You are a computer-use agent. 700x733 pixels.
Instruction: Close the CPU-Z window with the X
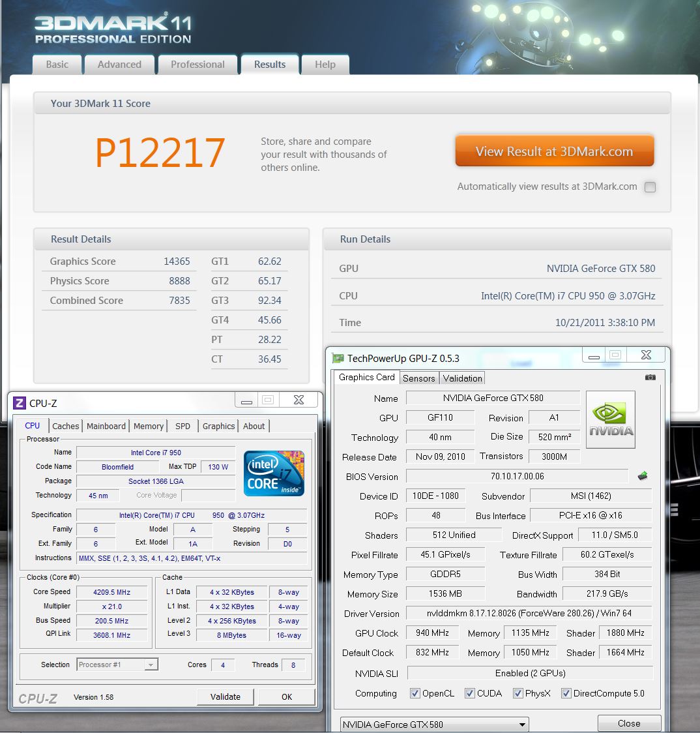tap(299, 400)
